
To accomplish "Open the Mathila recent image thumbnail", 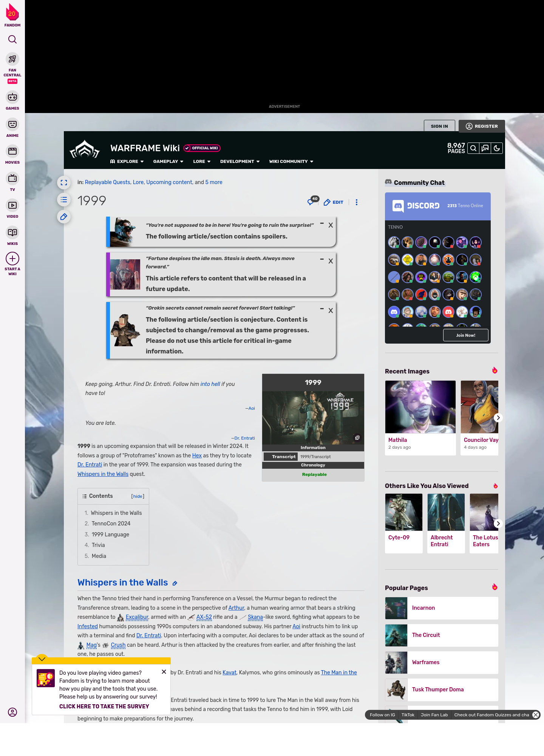I will [420, 407].
